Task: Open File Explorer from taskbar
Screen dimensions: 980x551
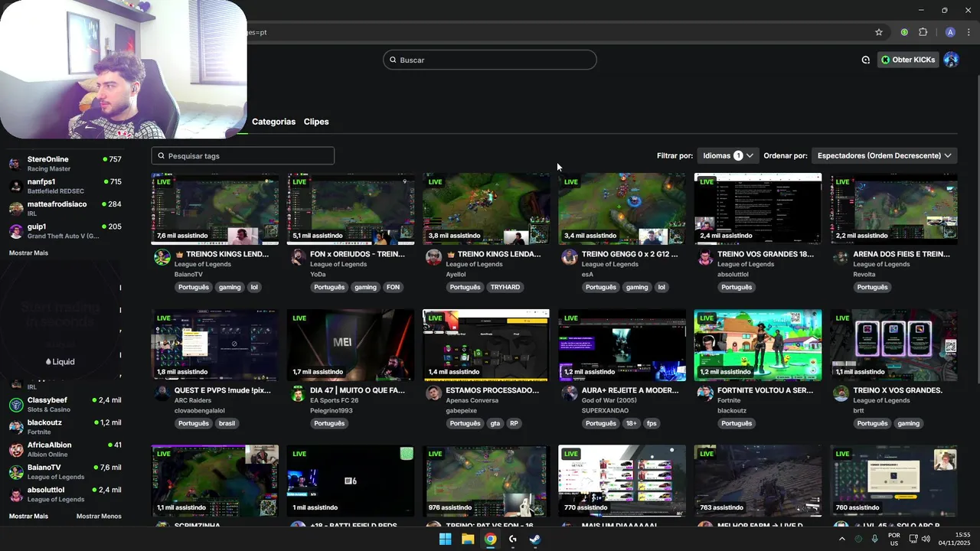Action: (x=468, y=539)
